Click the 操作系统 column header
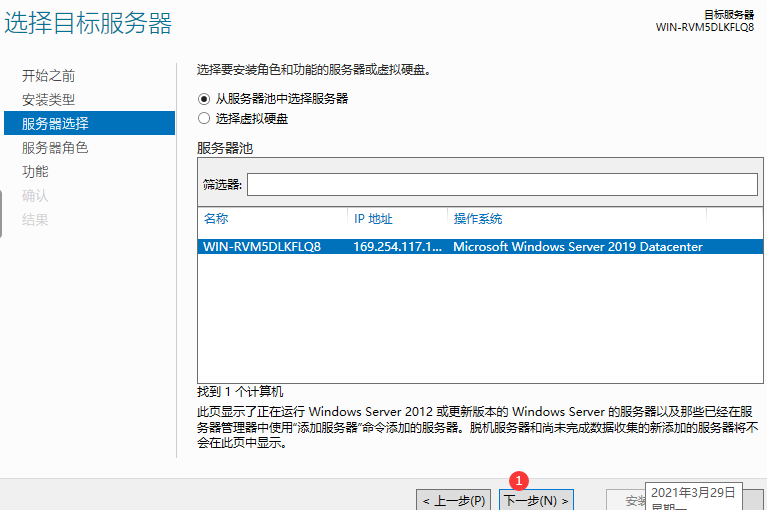This screenshot has width=767, height=510. click(x=478, y=219)
